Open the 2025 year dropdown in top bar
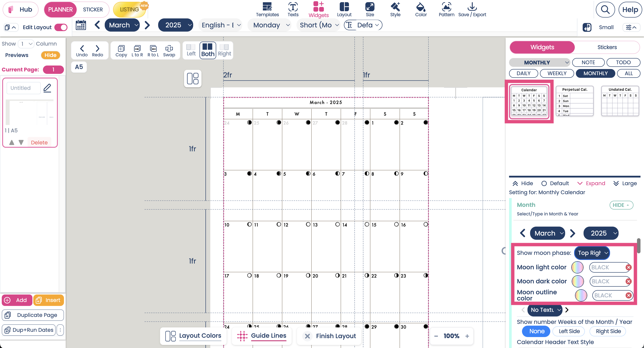Screen dimensions: 644x348 point(175,25)
